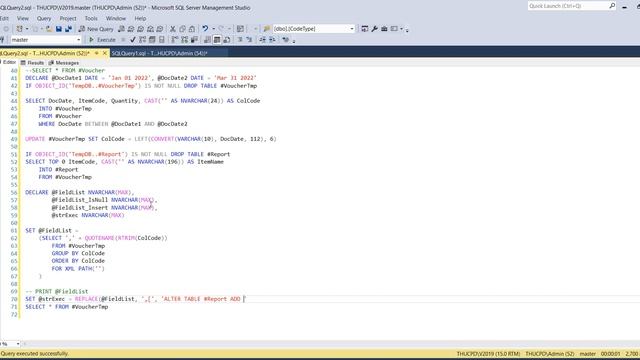Open the Window menu

coord(116,18)
